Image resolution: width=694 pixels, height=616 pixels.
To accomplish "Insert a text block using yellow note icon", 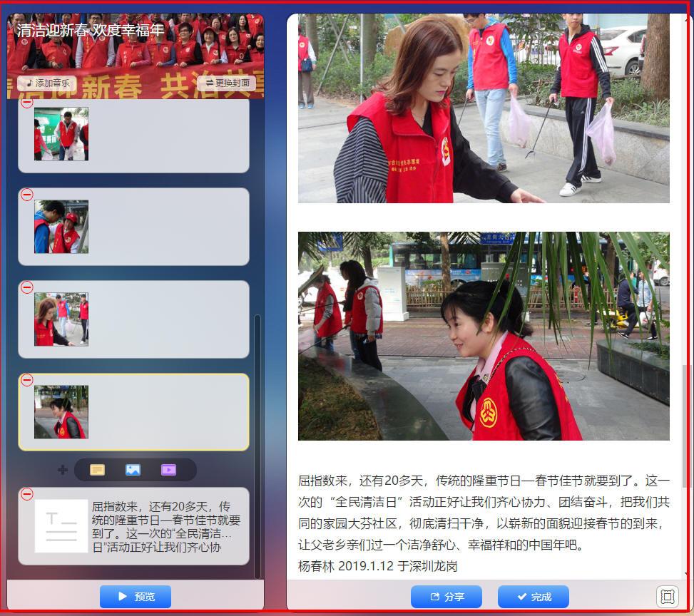I will click(97, 470).
